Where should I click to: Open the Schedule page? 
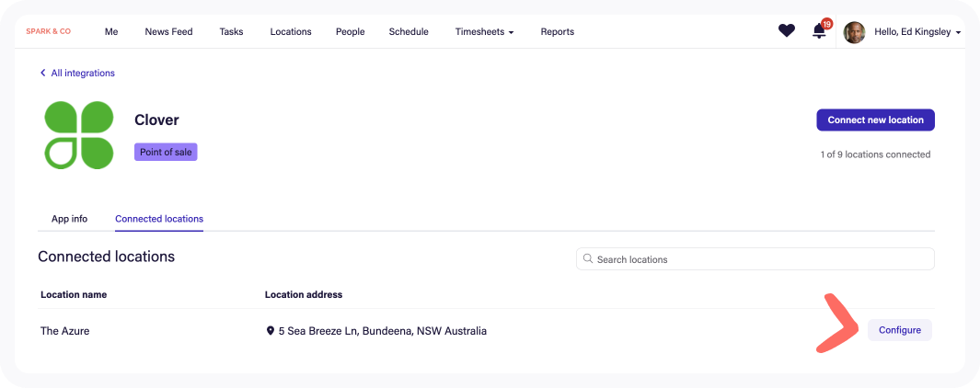pyautogui.click(x=409, y=32)
